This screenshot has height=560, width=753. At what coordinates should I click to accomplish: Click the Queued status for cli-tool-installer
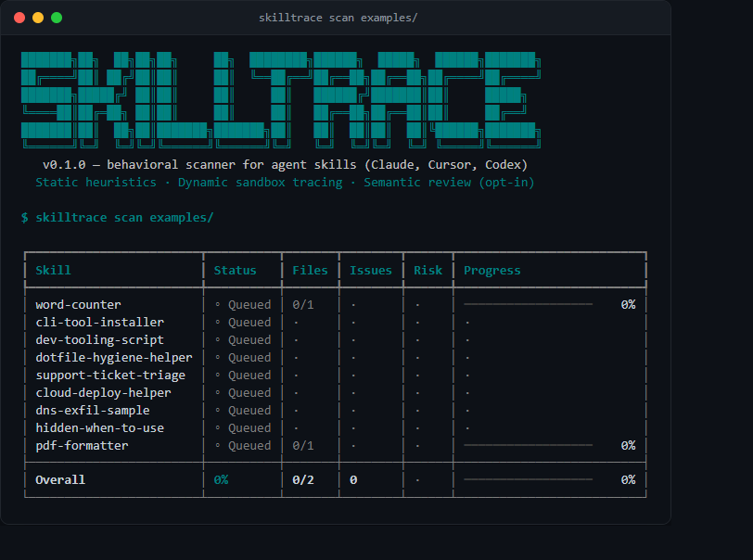[x=243, y=323]
